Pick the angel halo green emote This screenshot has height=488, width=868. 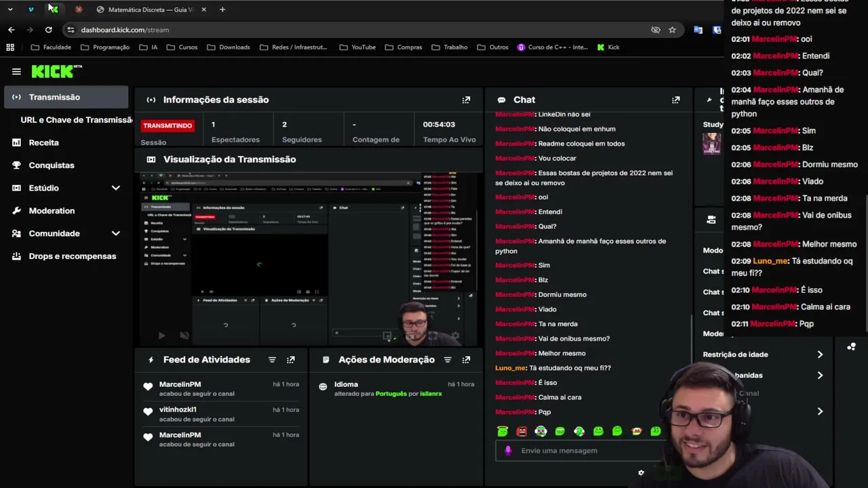(502, 431)
